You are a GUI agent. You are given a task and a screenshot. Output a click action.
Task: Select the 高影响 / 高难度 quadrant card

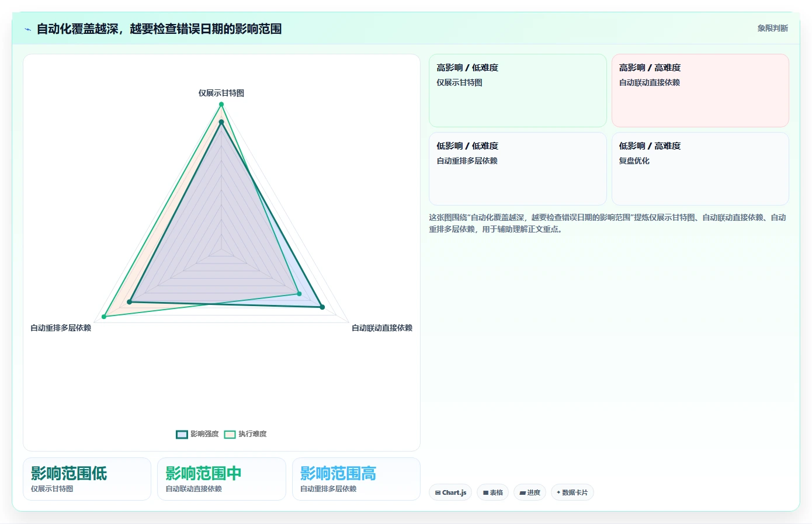click(700, 91)
